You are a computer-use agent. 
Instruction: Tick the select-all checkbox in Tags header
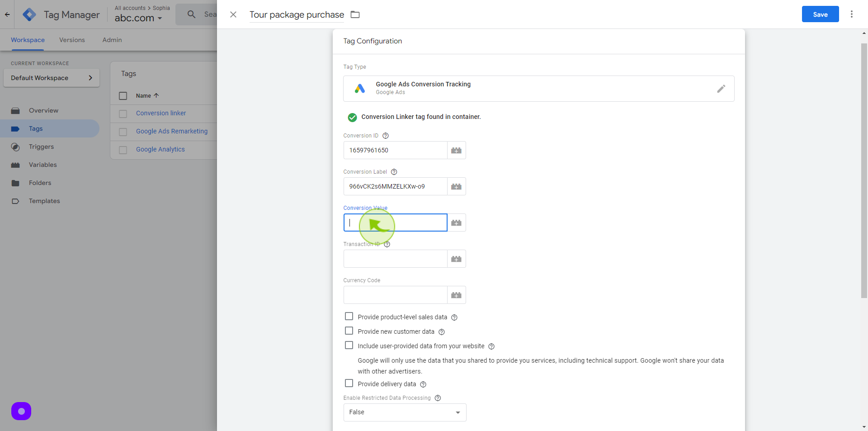click(x=123, y=96)
